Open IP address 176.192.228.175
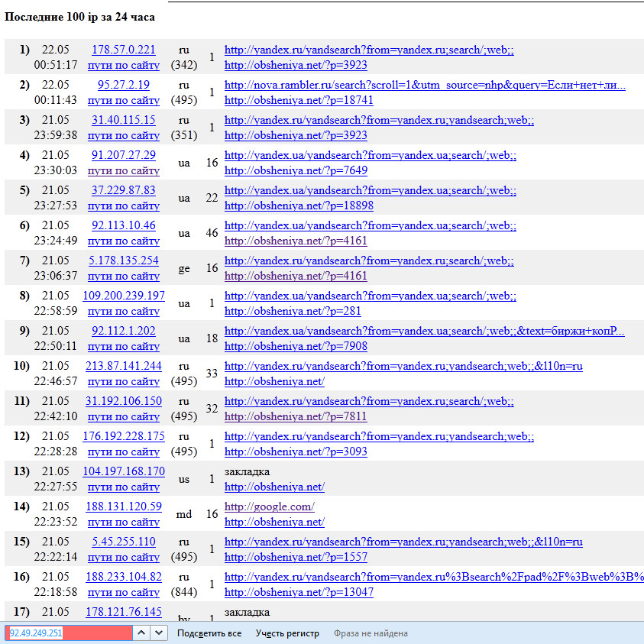The width and height of the screenshot is (644, 644). (x=124, y=435)
